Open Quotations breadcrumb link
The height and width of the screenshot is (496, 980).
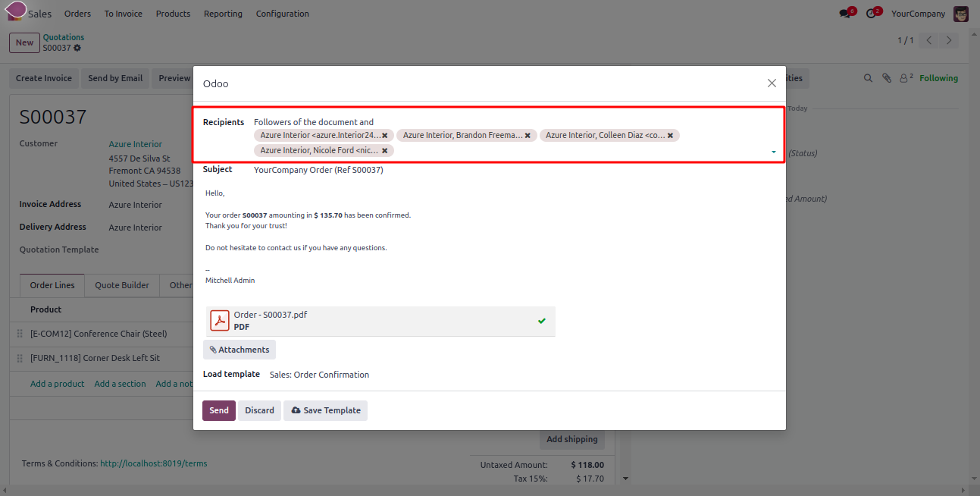(x=64, y=37)
